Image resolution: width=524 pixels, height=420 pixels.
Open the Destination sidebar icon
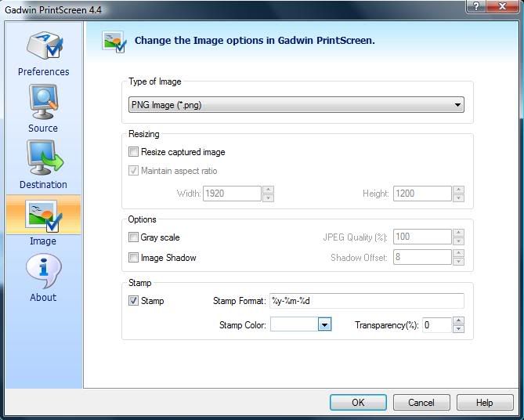pos(45,157)
